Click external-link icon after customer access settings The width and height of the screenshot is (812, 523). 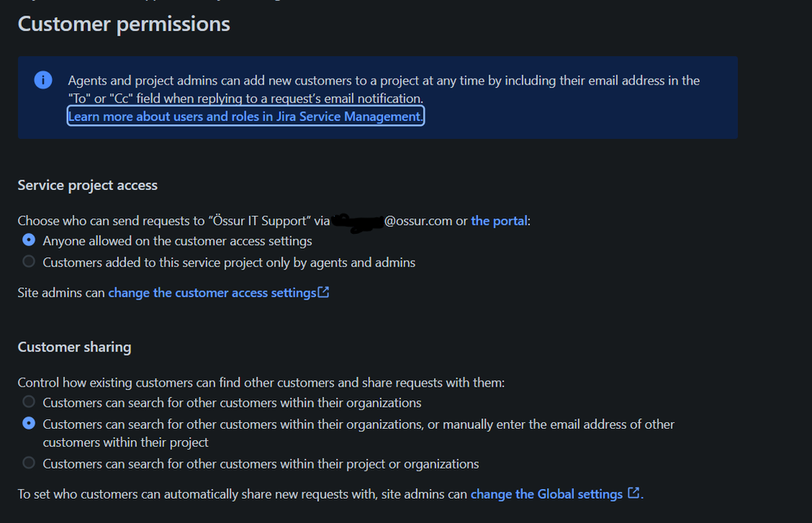(x=323, y=292)
